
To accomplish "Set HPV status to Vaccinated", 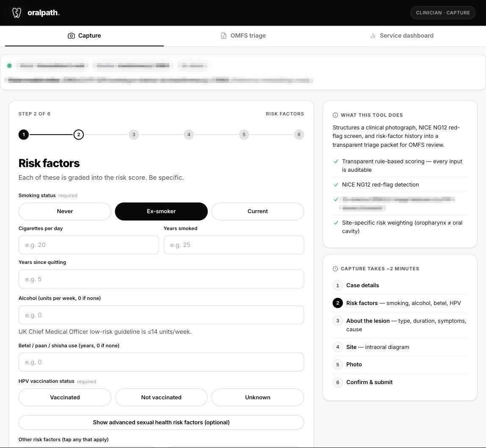I will (65, 398).
